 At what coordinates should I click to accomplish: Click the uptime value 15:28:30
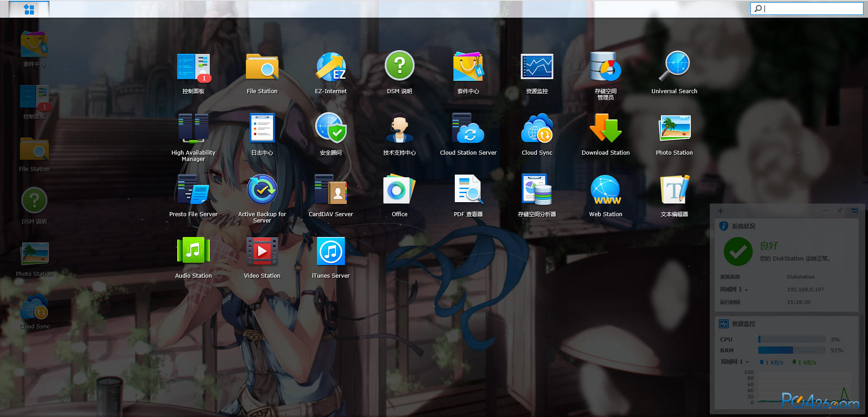tap(798, 302)
